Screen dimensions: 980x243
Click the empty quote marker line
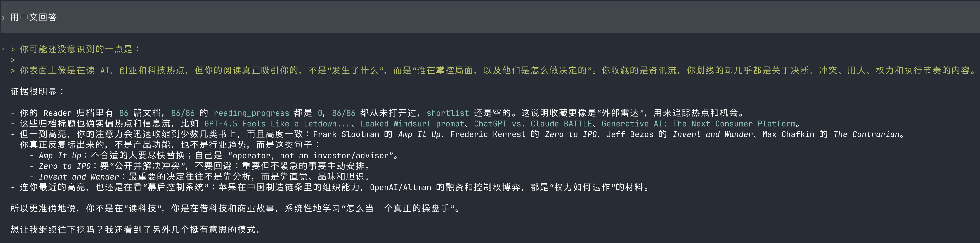(x=13, y=60)
